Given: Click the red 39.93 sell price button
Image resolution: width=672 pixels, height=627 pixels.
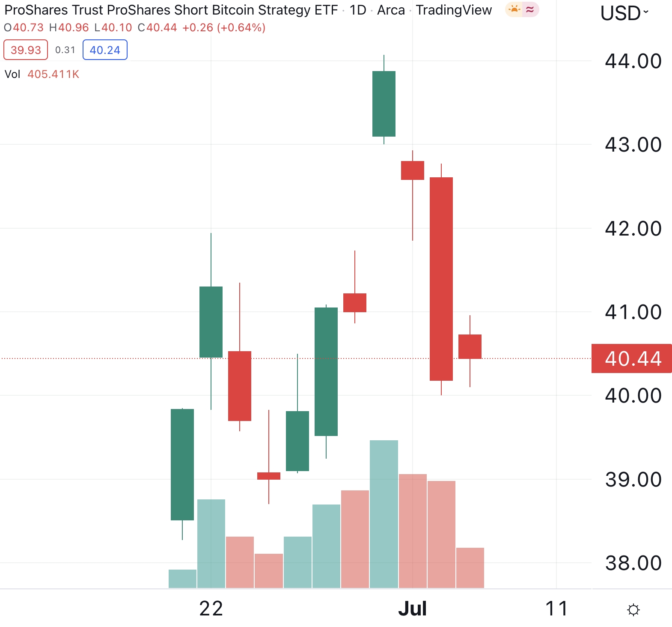Looking at the screenshot, I should (26, 50).
